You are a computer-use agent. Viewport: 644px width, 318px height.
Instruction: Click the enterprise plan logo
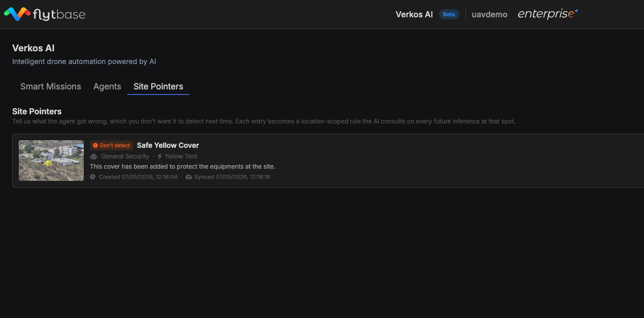click(x=548, y=14)
